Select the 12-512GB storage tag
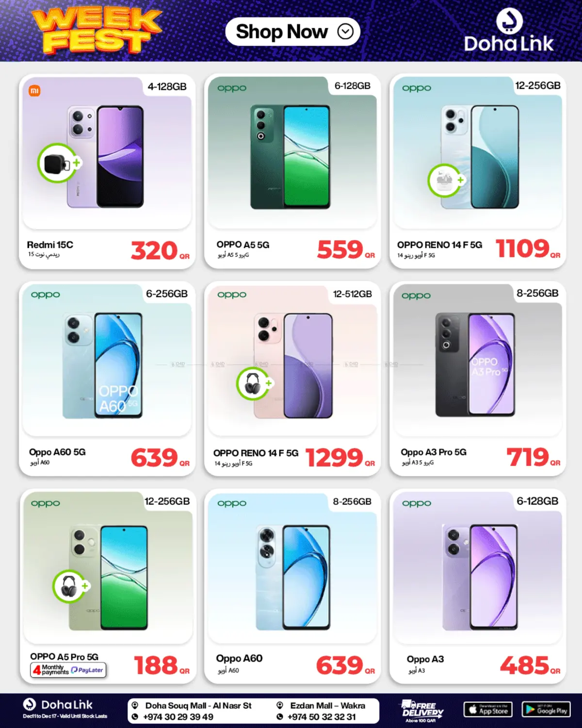This screenshot has width=582, height=728. (353, 294)
